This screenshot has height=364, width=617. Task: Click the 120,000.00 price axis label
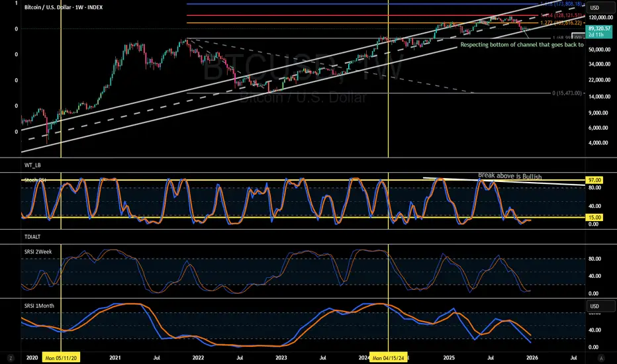pyautogui.click(x=600, y=17)
